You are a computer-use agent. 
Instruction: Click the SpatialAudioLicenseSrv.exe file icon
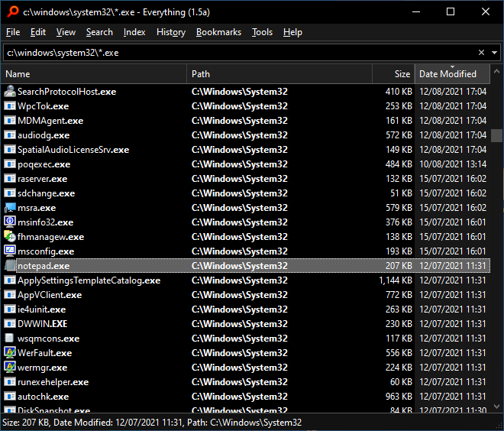[10, 150]
